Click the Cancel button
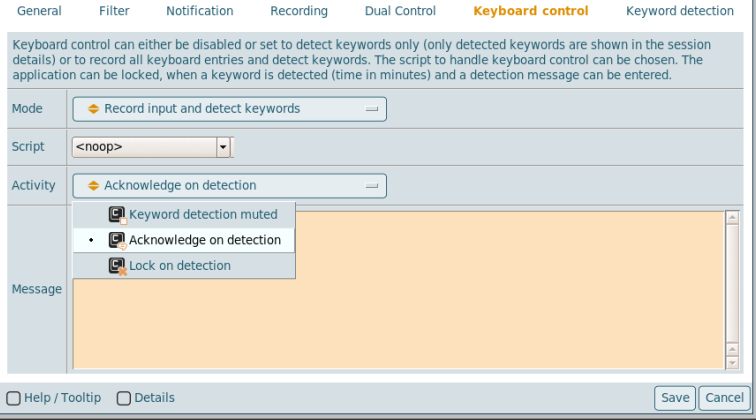Image resolution: width=756 pixels, height=420 pixels. pos(723,398)
